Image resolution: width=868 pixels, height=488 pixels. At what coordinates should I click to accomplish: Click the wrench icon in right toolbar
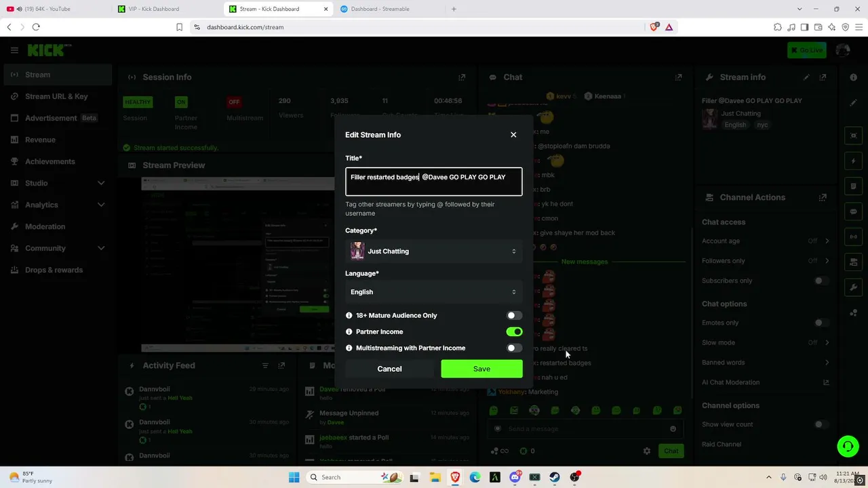tap(853, 287)
